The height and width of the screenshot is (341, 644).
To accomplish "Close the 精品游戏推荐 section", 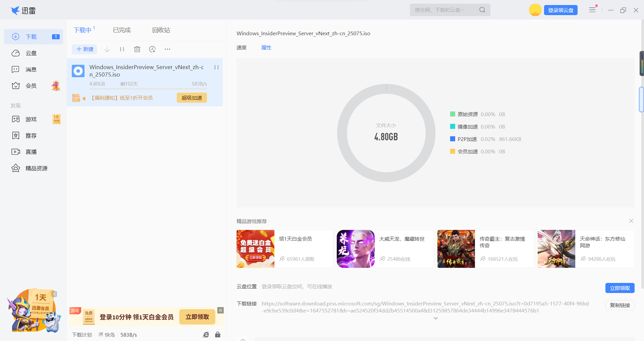I will 631,221.
